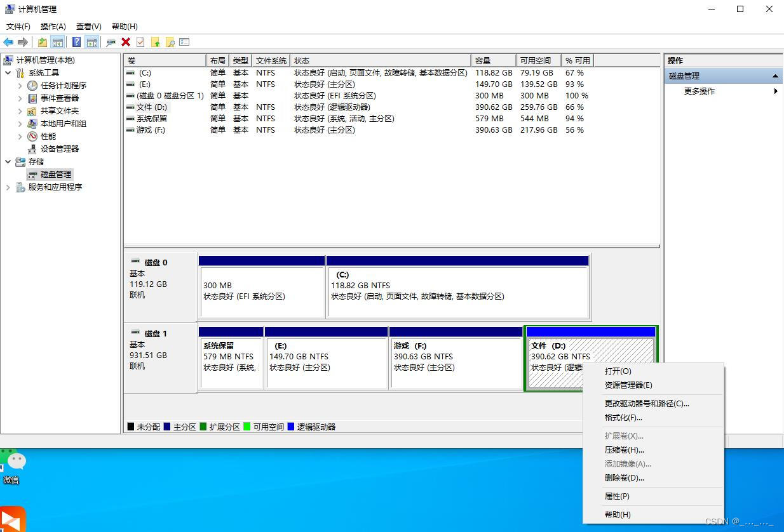Image resolution: width=784 pixels, height=532 pixels.
Task: Select the 游戏 (F:) 390.63 GB partition block
Action: pyautogui.click(x=456, y=357)
